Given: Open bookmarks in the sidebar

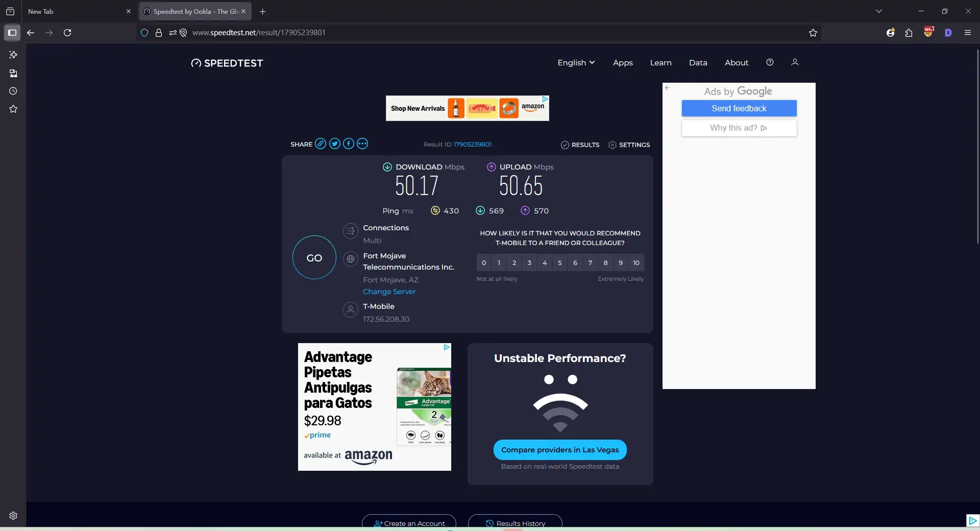Looking at the screenshot, I should tap(13, 109).
